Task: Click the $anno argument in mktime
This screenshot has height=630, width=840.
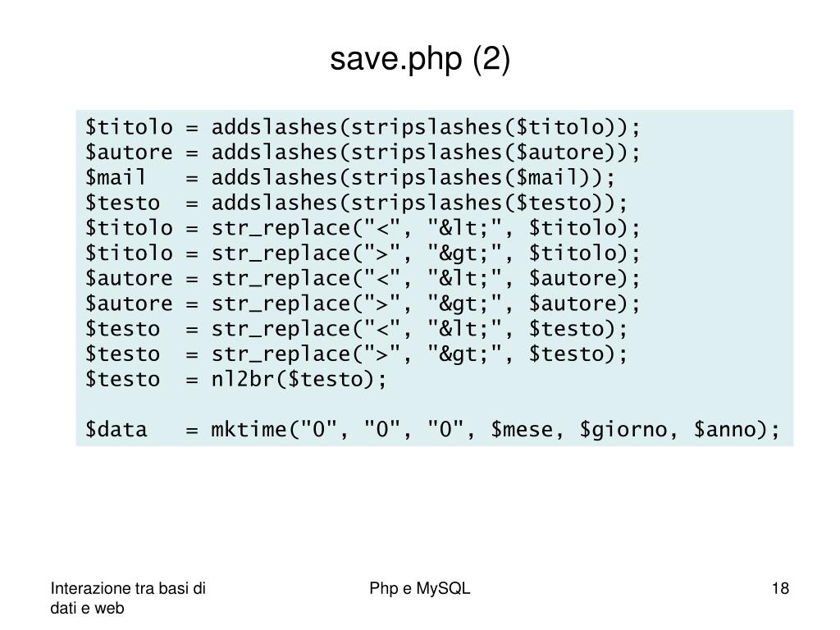Action: [724, 430]
